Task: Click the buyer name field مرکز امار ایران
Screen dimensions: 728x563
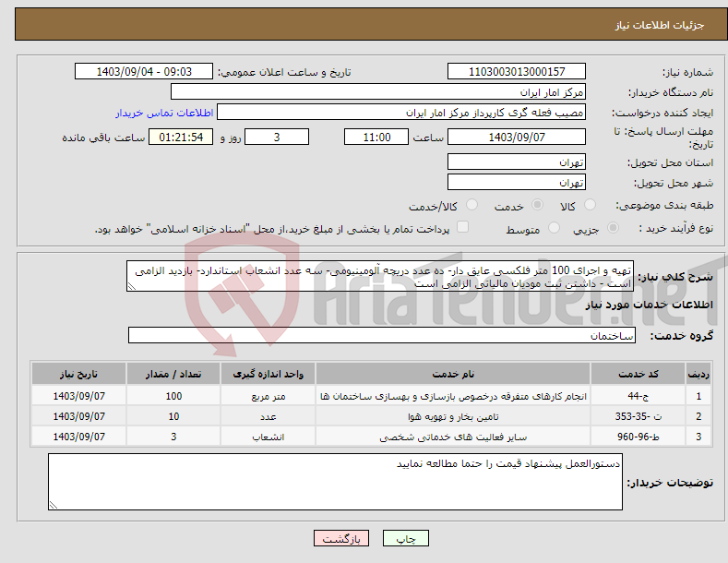Action: tap(378, 92)
